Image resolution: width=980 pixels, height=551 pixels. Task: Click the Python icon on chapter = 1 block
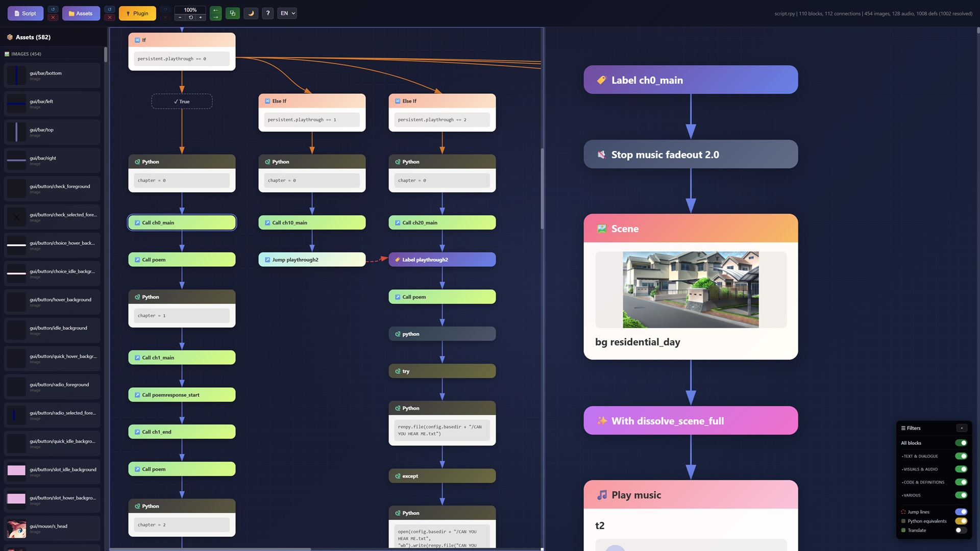click(137, 297)
